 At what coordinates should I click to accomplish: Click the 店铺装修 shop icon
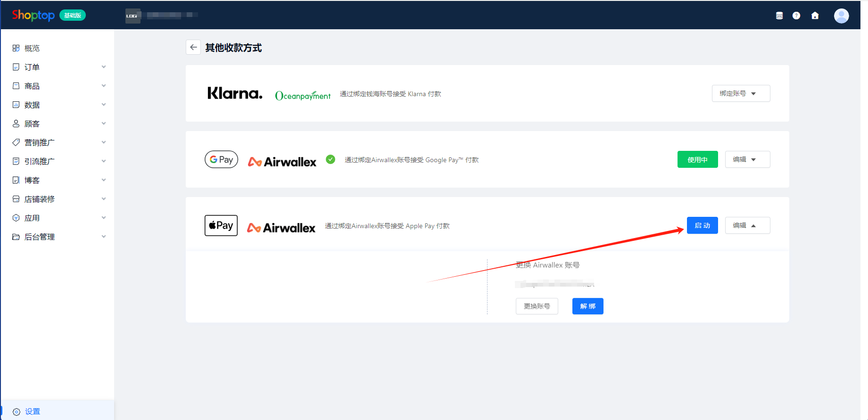pyautogui.click(x=16, y=199)
